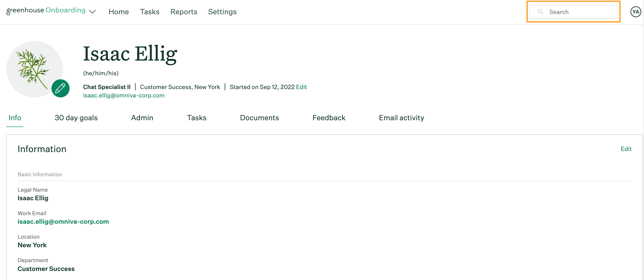Image resolution: width=644 pixels, height=280 pixels.
Task: Select the Info tab
Action: [x=15, y=118]
